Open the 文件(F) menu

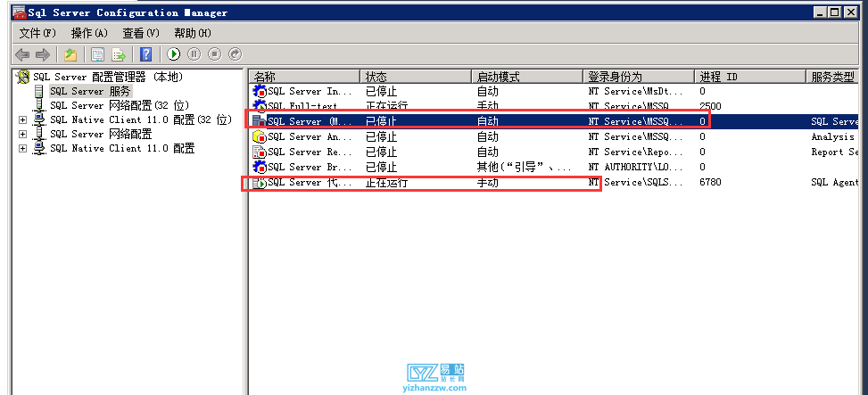pyautogui.click(x=37, y=33)
